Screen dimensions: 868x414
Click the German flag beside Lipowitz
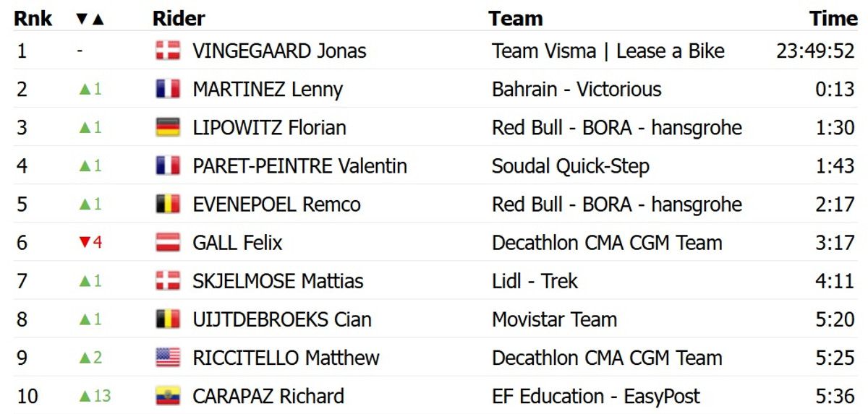coord(168,128)
